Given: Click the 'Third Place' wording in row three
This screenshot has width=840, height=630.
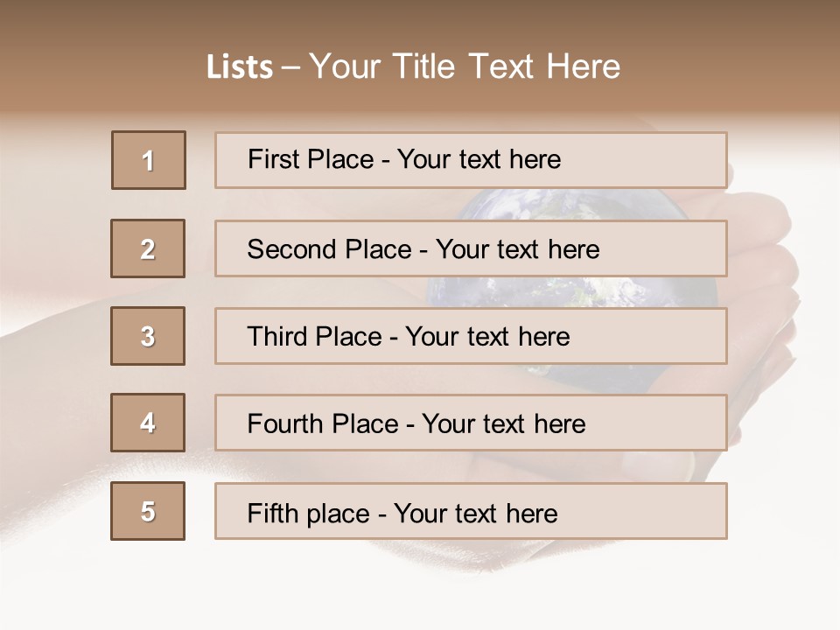Looking at the screenshot, I should click(314, 337).
